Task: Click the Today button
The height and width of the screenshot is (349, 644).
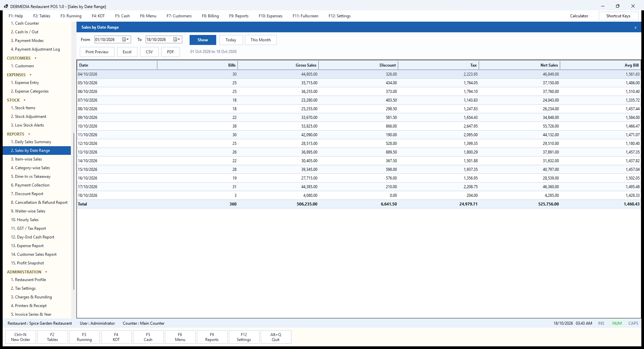Action: click(x=231, y=40)
